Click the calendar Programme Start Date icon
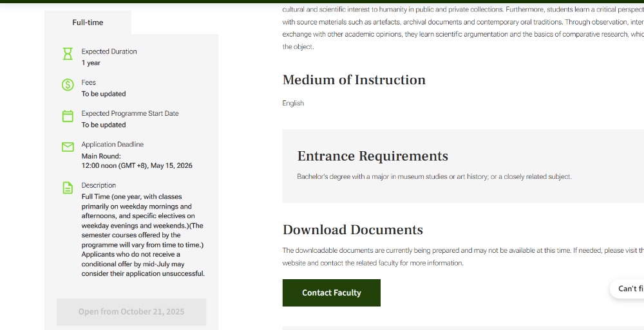 [x=68, y=116]
